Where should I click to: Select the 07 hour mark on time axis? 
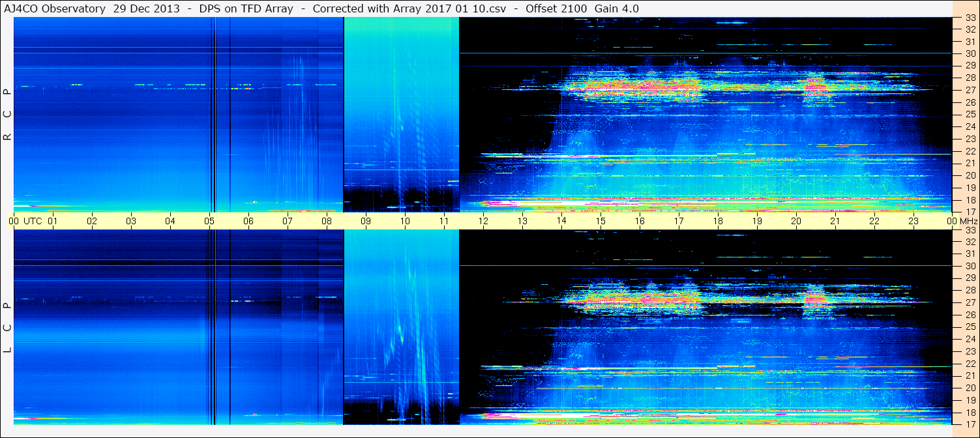288,221
